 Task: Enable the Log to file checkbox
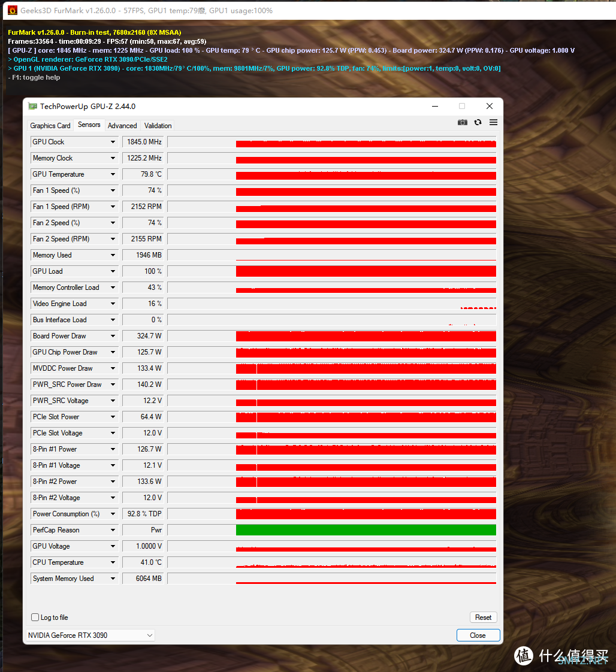point(35,617)
